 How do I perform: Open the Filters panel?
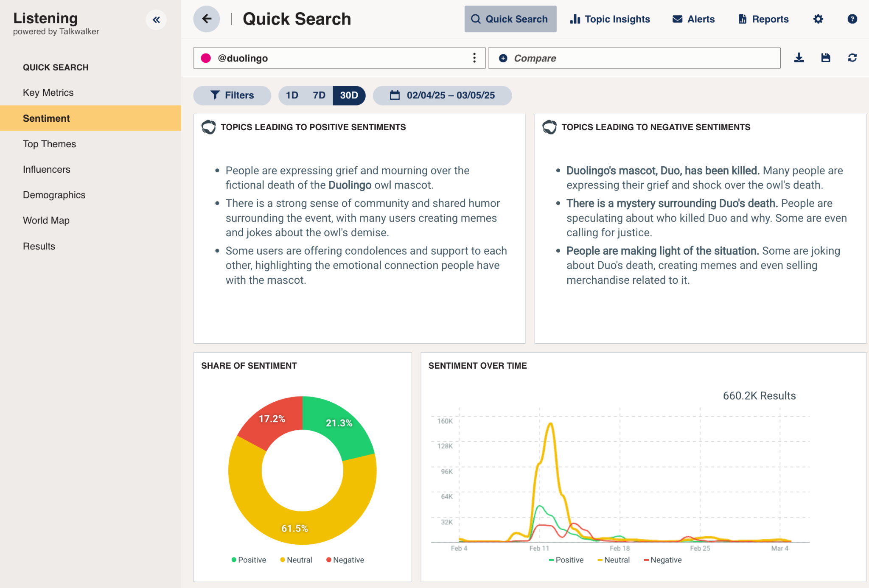point(232,95)
